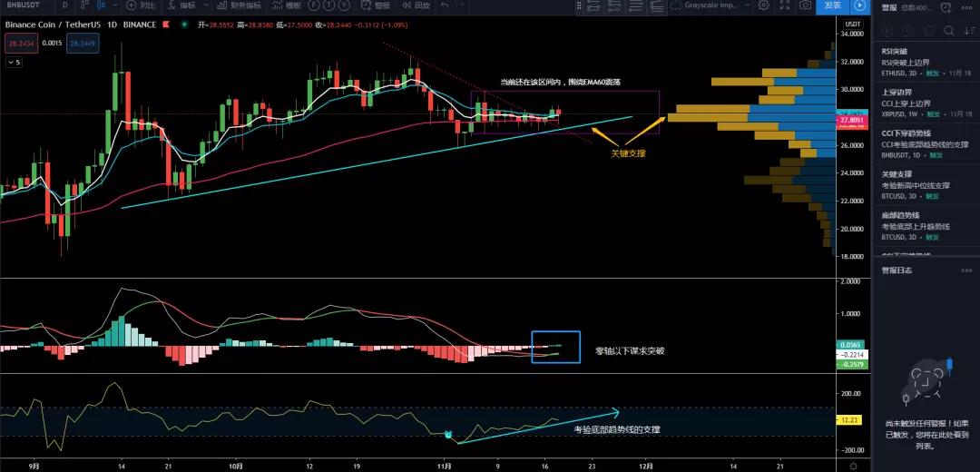The height and width of the screenshot is (472, 980).
Task: Open the 底部趋势线 BTCUSD alert
Action: tap(925, 226)
